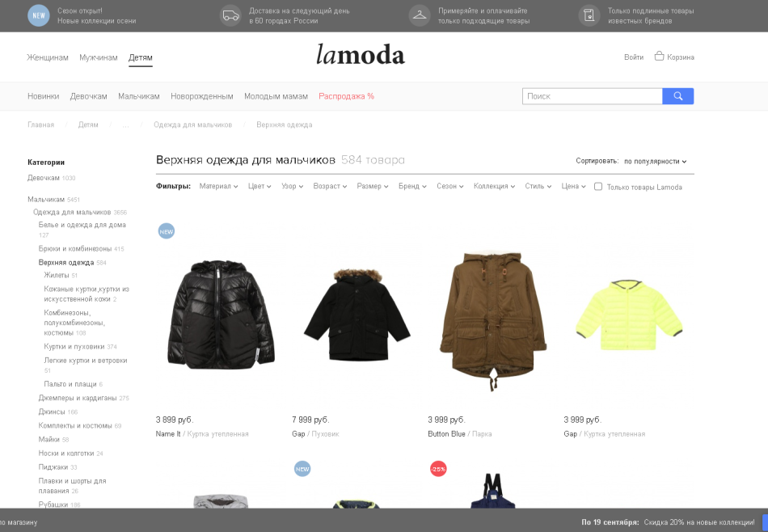
Task: Open the Распродажа % menu item
Action: click(346, 96)
